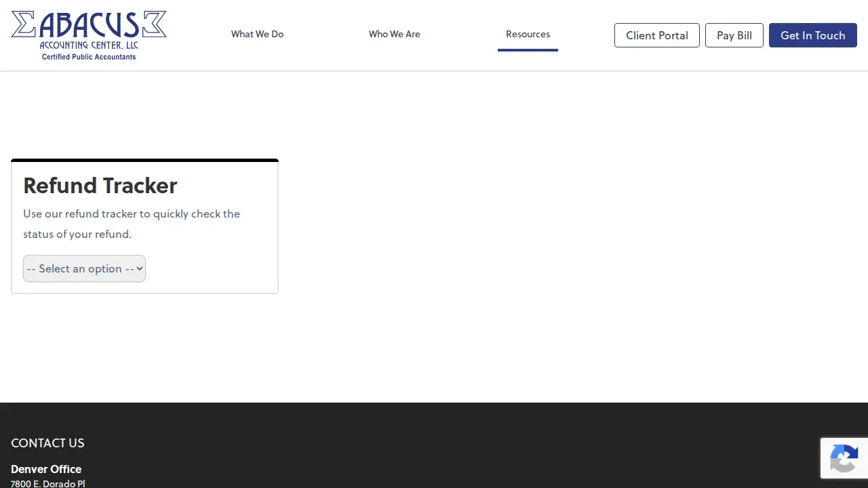Open the Resources menu

[x=528, y=34]
